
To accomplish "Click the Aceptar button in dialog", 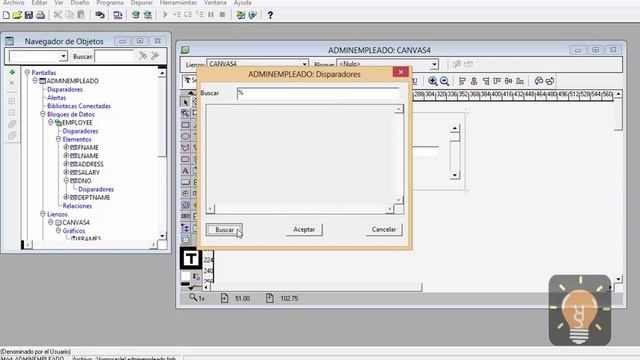I will [x=304, y=229].
